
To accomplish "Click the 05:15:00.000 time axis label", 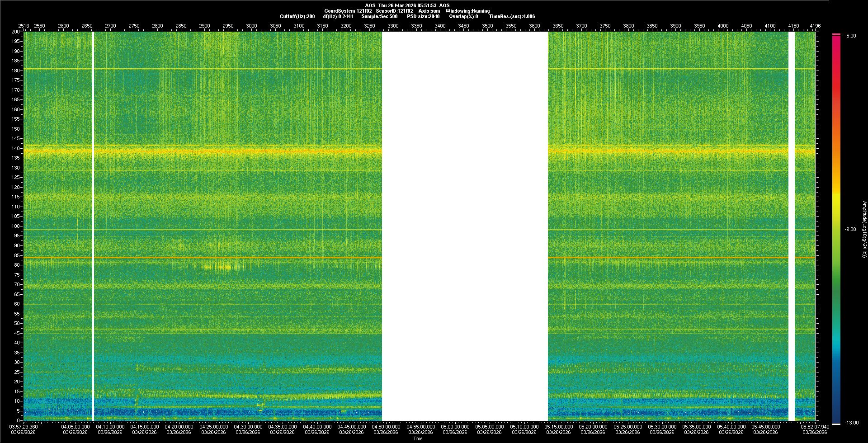I will click(558, 427).
